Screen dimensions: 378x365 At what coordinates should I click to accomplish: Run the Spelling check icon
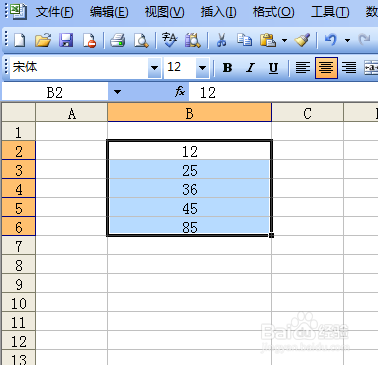click(x=169, y=40)
